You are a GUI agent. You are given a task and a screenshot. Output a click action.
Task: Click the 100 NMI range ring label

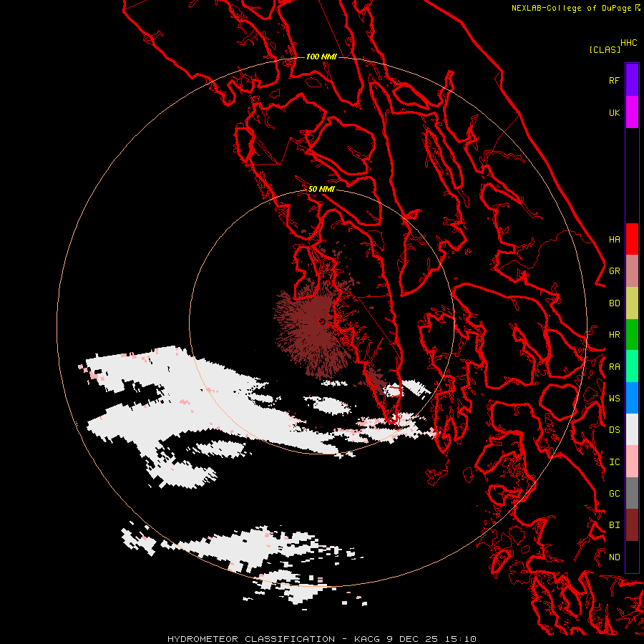point(321,57)
